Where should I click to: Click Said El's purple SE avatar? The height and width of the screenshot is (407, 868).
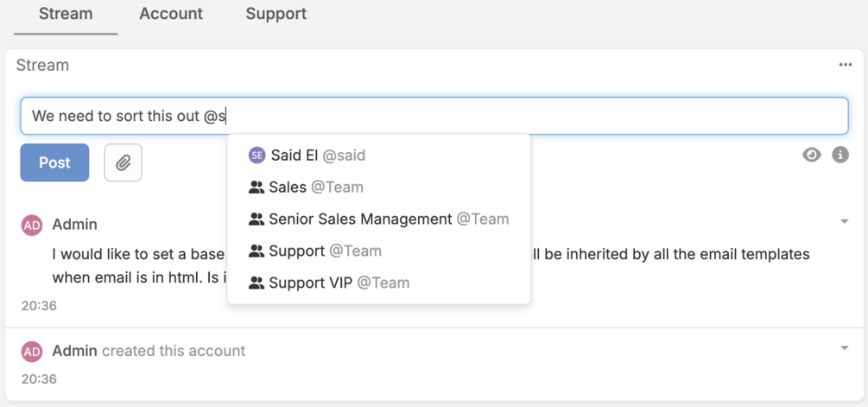point(257,156)
